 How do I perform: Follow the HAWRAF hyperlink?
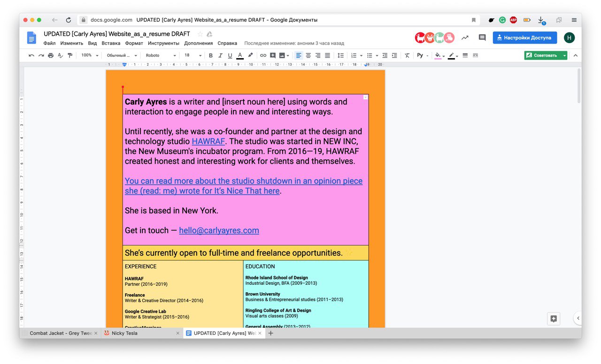pos(208,141)
